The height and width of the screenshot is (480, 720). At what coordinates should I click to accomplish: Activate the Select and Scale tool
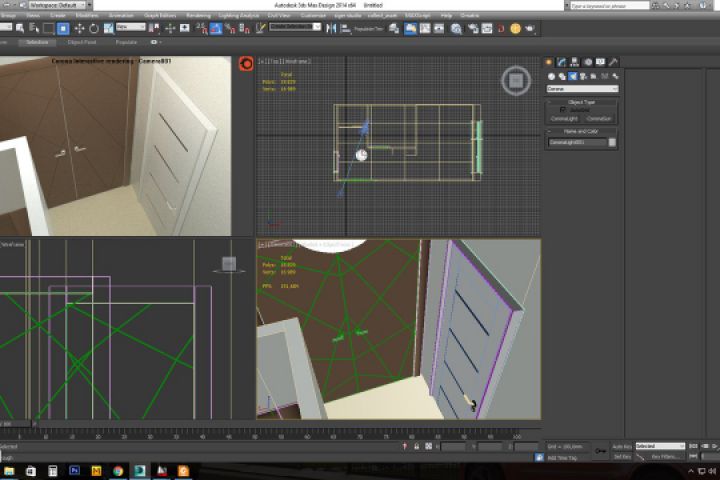pos(108,28)
